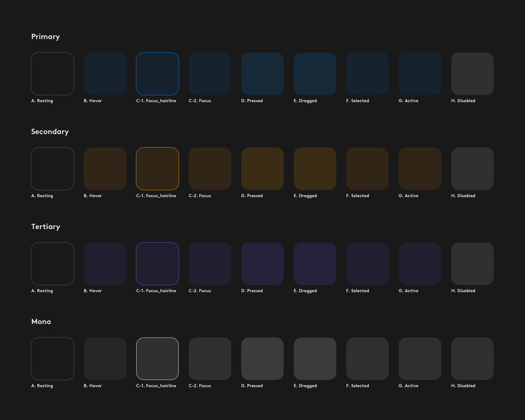Click "G. Active" label in Tertiary row
Image resolution: width=525 pixels, height=420 pixels.
tap(408, 291)
